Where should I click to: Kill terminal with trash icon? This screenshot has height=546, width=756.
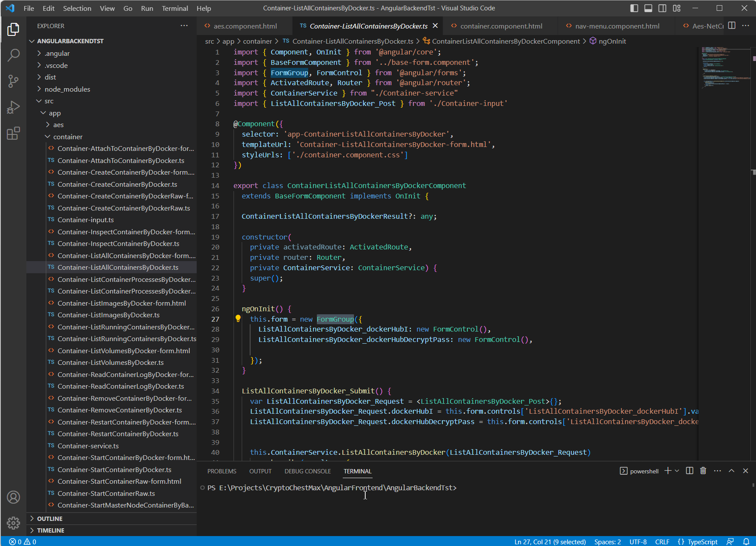(703, 471)
